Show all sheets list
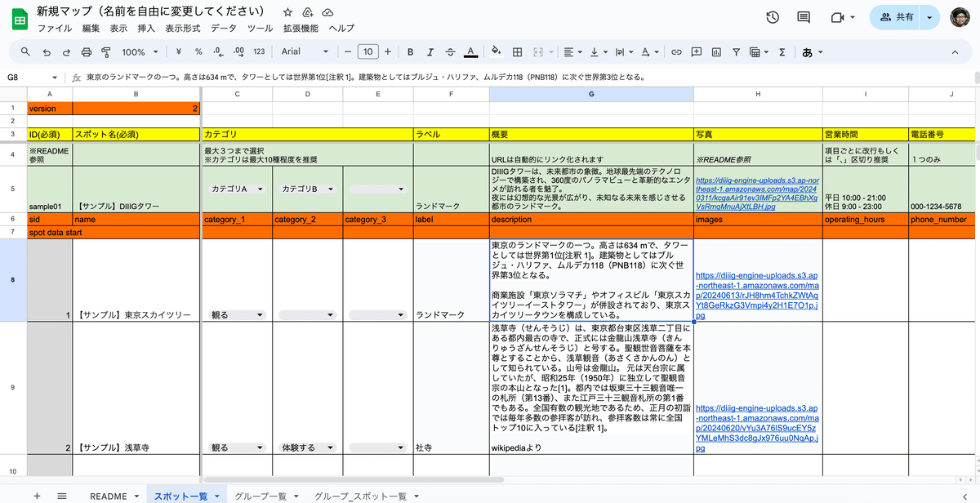Screen dimensions: 980x503 click(x=62, y=496)
